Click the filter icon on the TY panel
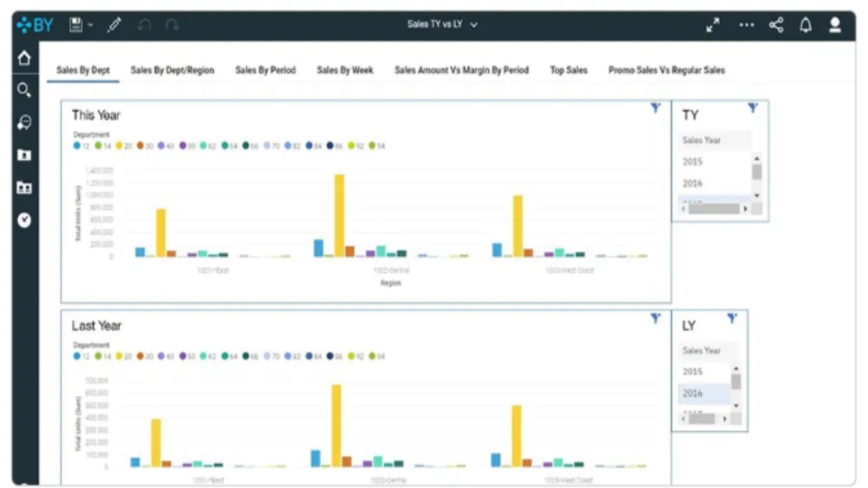The height and width of the screenshot is (488, 868). tap(753, 108)
